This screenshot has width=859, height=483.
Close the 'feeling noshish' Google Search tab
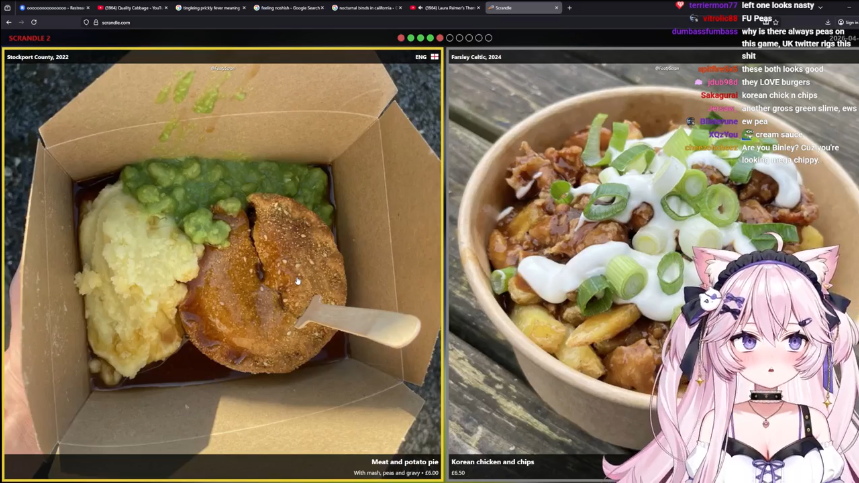[x=322, y=8]
